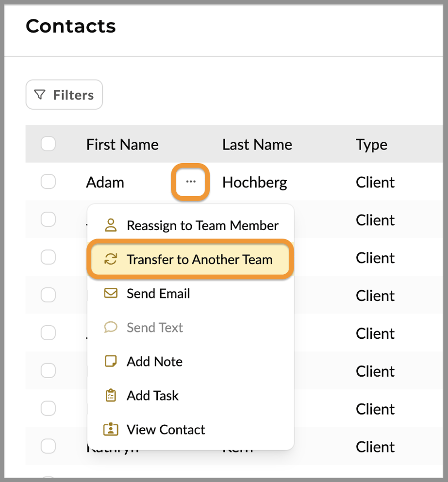
Task: Click the filter funnel icon on Filters button
Action: [40, 94]
